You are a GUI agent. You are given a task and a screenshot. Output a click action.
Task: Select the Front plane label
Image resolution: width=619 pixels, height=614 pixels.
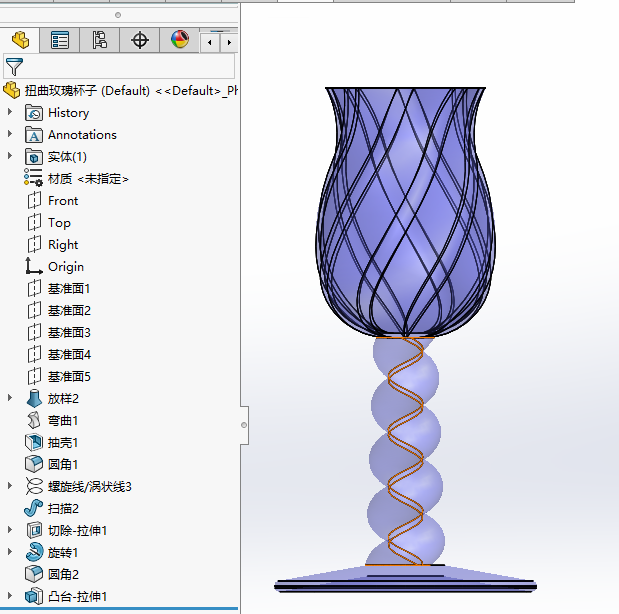pos(63,201)
